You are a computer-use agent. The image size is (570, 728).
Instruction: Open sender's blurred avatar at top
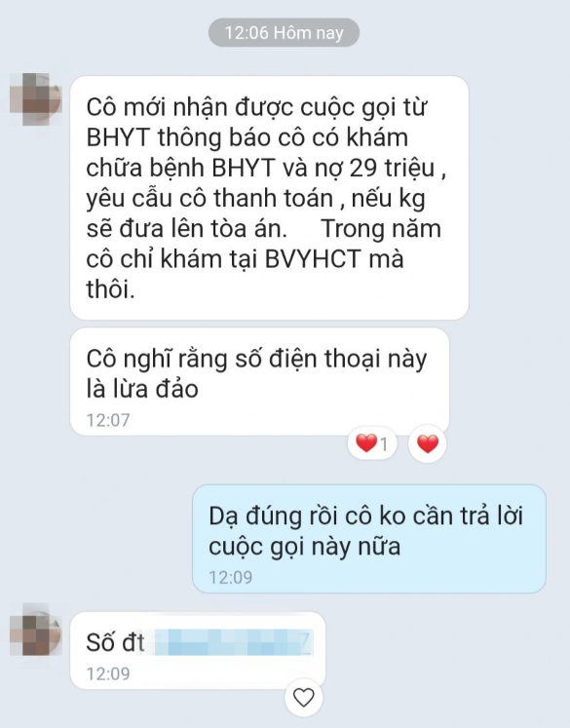36,98
